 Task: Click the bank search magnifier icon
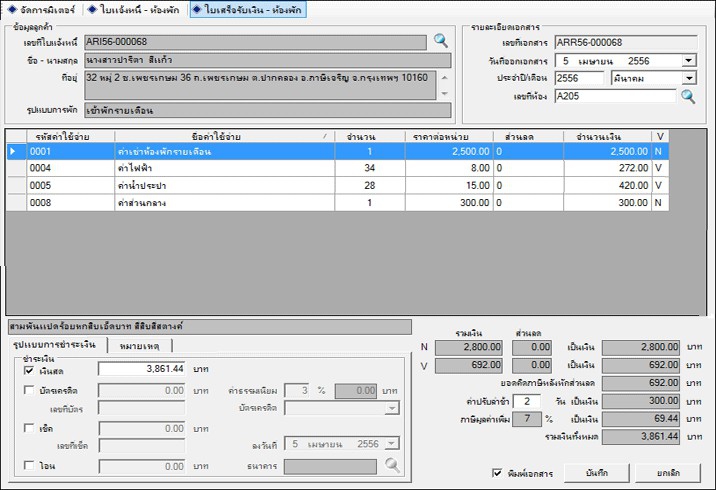coord(392,465)
